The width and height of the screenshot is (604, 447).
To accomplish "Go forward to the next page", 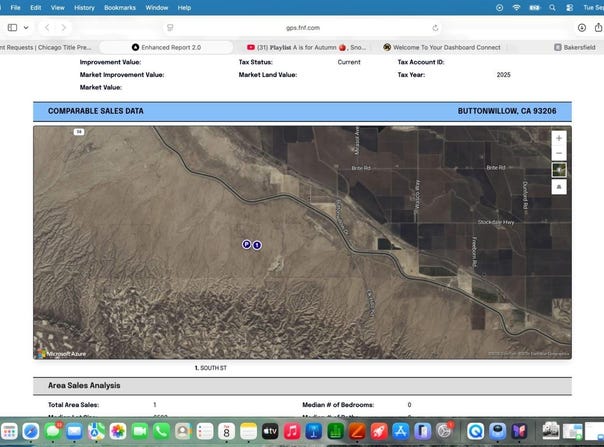I will (x=64, y=27).
